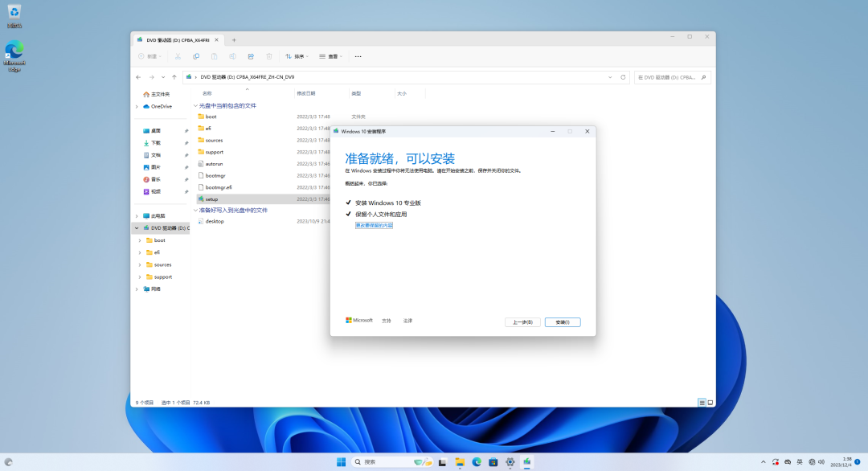Click the 安装 (Install) button

(563, 322)
